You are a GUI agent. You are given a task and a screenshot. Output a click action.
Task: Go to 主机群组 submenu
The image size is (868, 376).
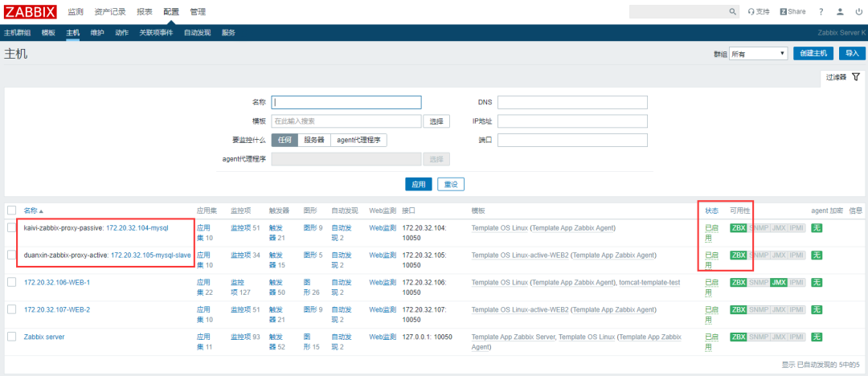click(17, 33)
